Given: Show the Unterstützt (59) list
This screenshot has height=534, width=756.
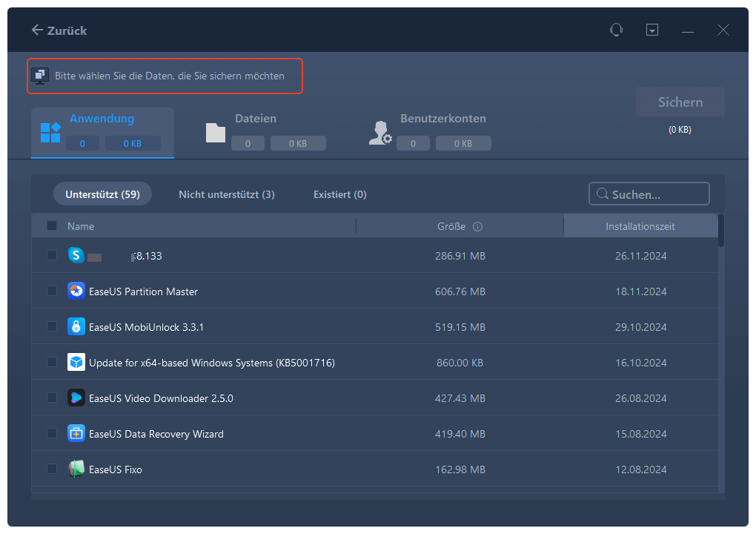Looking at the screenshot, I should pos(103,194).
